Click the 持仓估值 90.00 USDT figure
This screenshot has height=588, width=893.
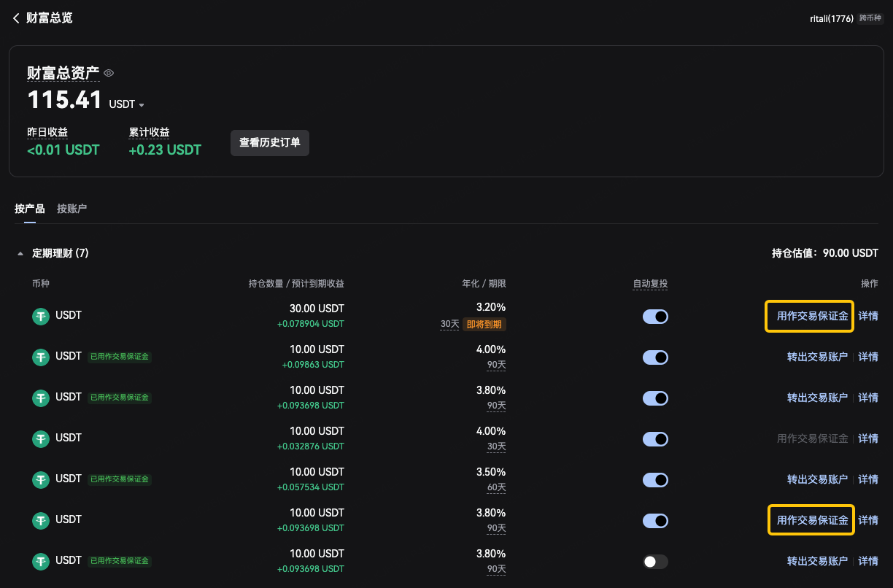(x=851, y=253)
